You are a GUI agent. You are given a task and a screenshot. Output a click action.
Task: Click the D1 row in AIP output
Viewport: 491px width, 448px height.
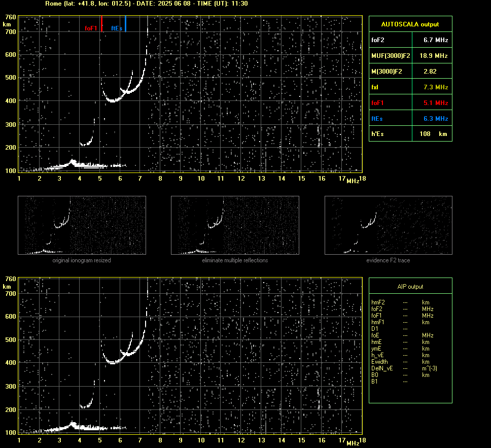(x=389, y=329)
